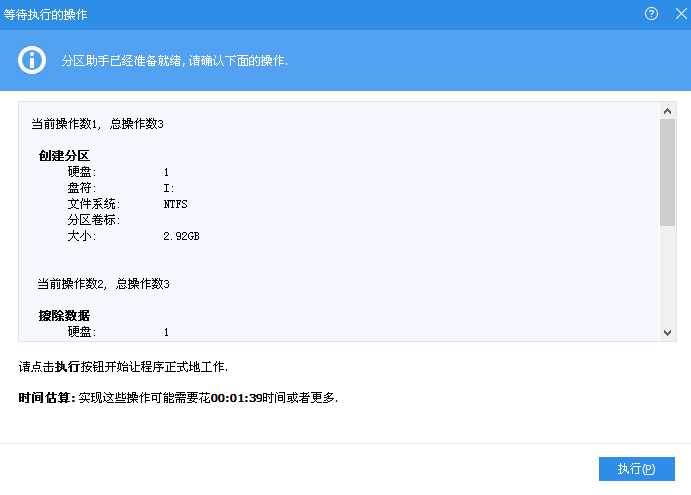Click the 时间估算 time estimate text
The height and width of the screenshot is (495, 691).
coord(178,398)
